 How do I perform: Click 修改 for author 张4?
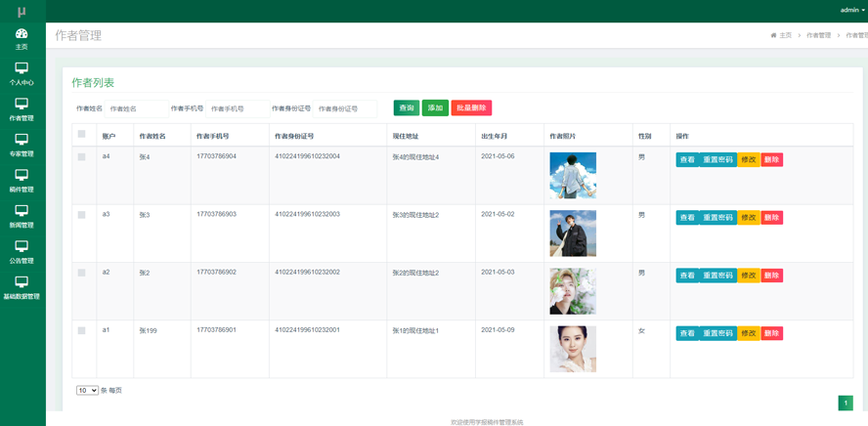point(749,160)
